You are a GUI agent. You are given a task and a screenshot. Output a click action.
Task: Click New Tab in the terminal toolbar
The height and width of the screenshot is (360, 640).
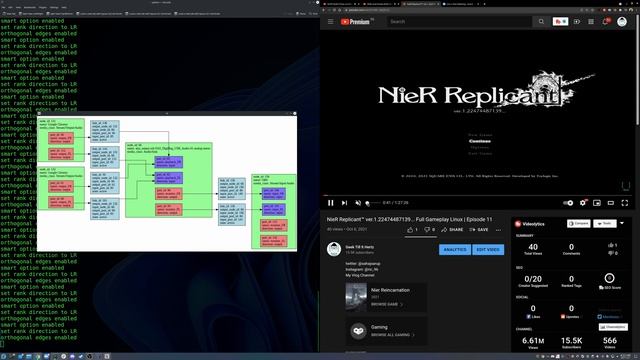(9, 13)
